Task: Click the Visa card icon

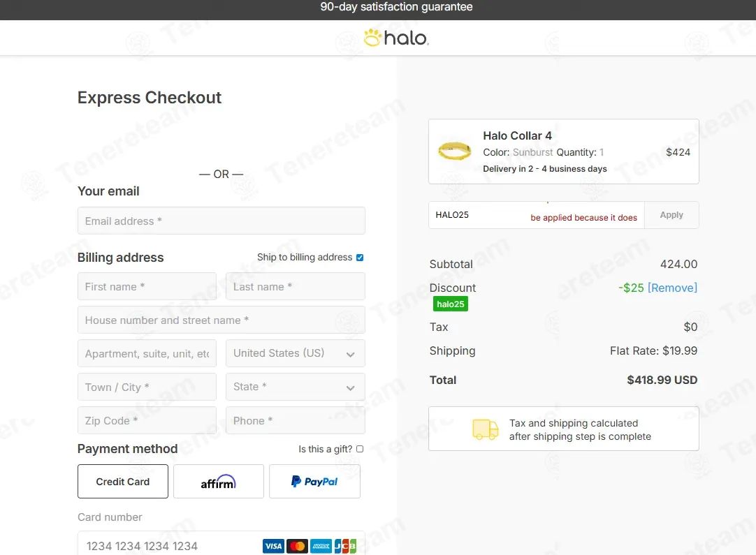Action: click(x=273, y=546)
